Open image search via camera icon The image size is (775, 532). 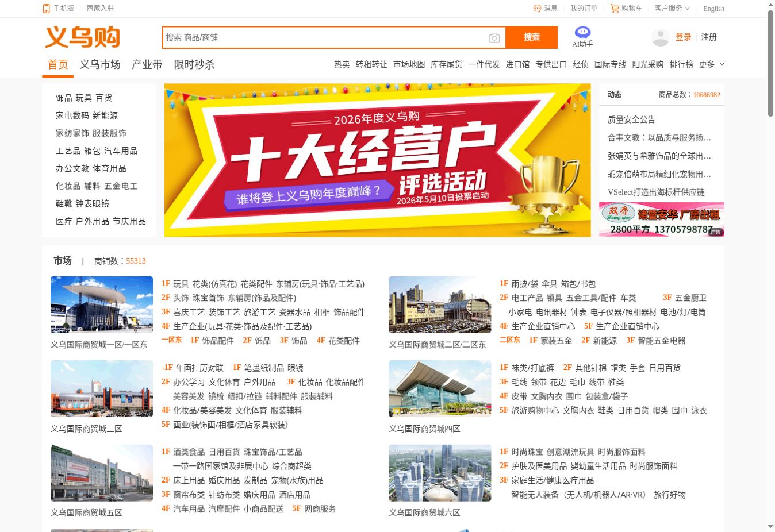tap(494, 38)
